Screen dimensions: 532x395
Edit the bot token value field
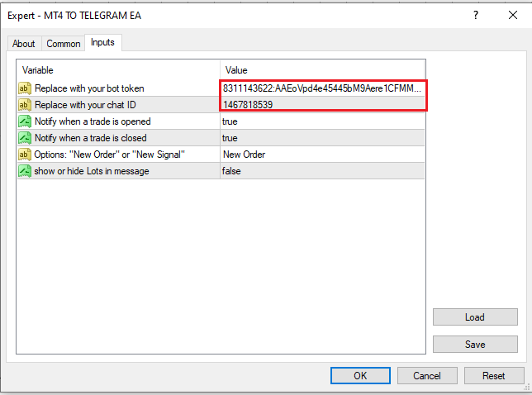pos(323,88)
